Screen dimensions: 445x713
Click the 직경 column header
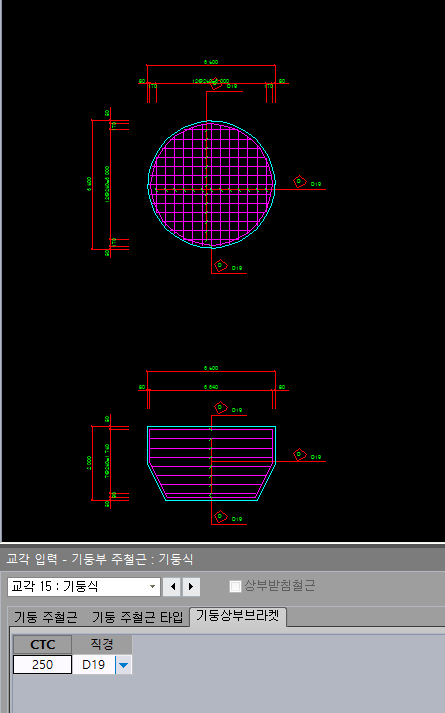tap(102, 644)
